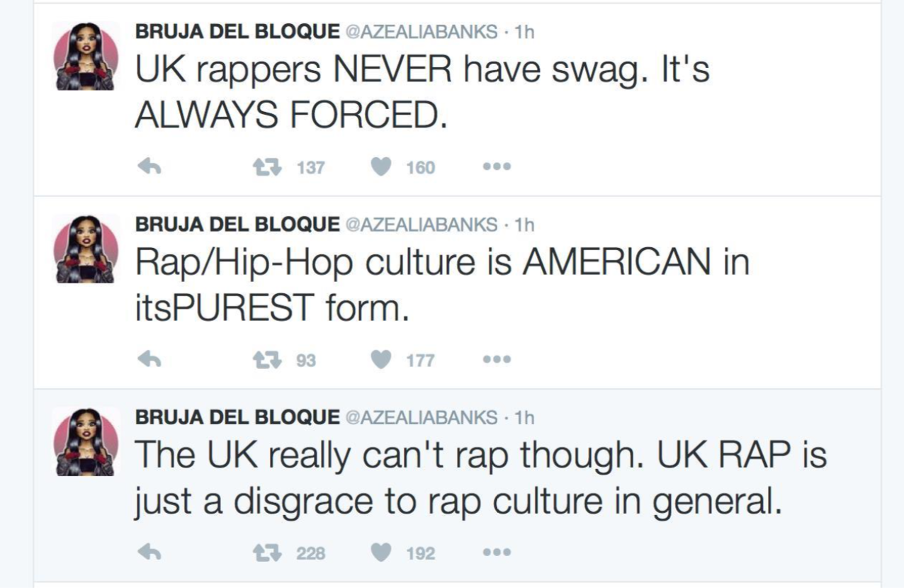Open BRUJA DEL BLOQUE name on third tweet
This screenshot has width=904, height=588.
(237, 418)
